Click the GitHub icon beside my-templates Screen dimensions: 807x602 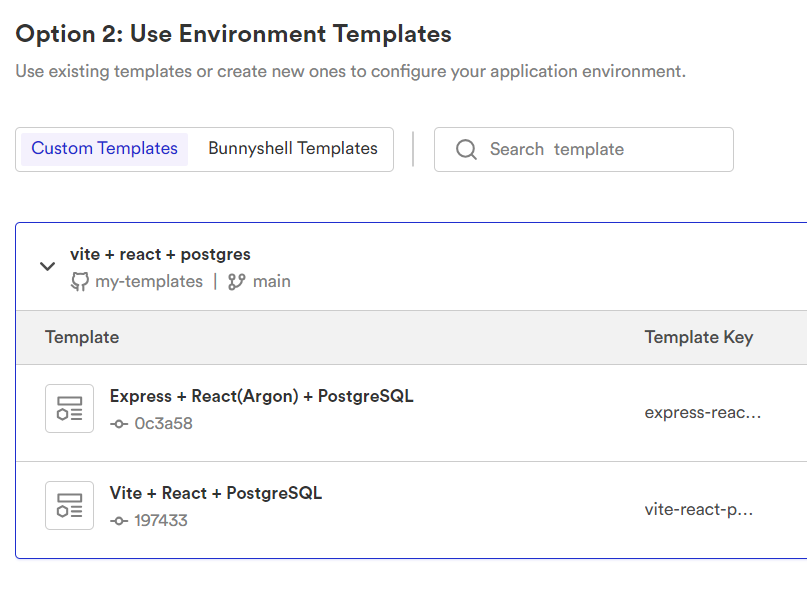(x=79, y=282)
